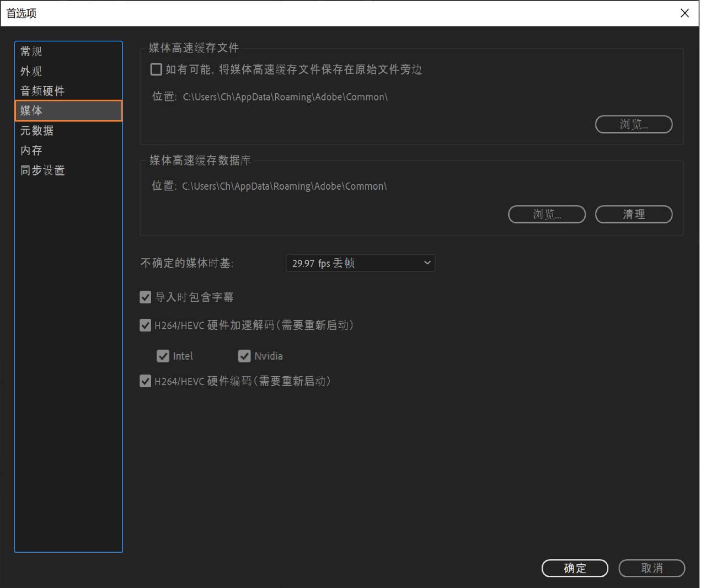Dismiss the dialog with 取消
The height and width of the screenshot is (588, 706).
(x=651, y=568)
